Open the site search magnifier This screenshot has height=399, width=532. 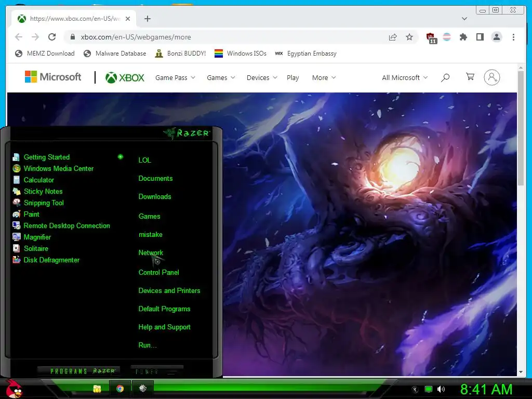click(445, 78)
